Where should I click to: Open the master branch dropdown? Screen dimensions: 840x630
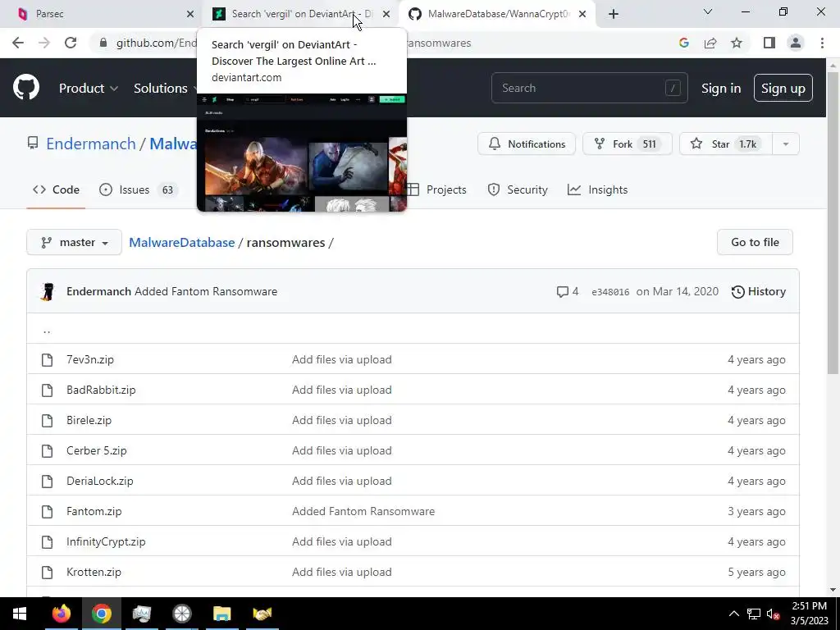pos(74,242)
